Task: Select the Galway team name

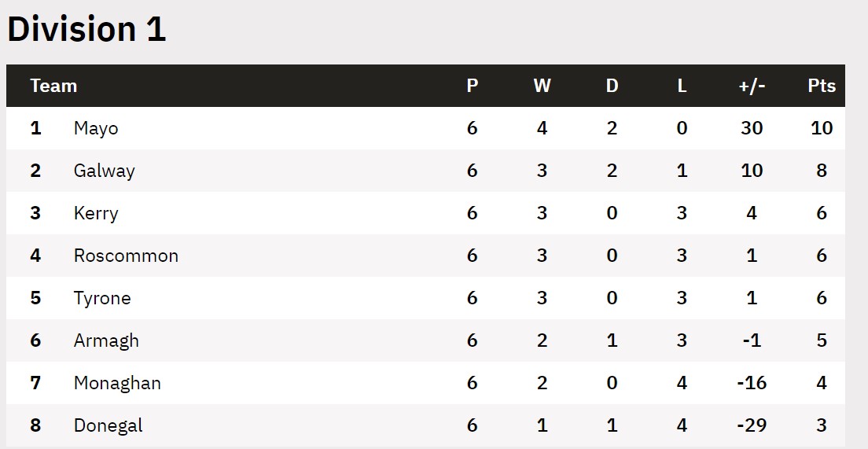Action: point(104,171)
